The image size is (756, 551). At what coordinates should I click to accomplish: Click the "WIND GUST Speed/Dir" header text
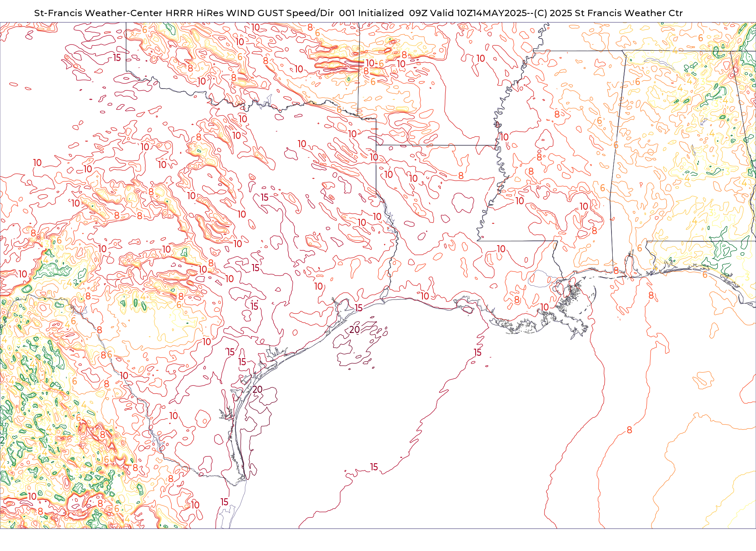pyautogui.click(x=280, y=13)
